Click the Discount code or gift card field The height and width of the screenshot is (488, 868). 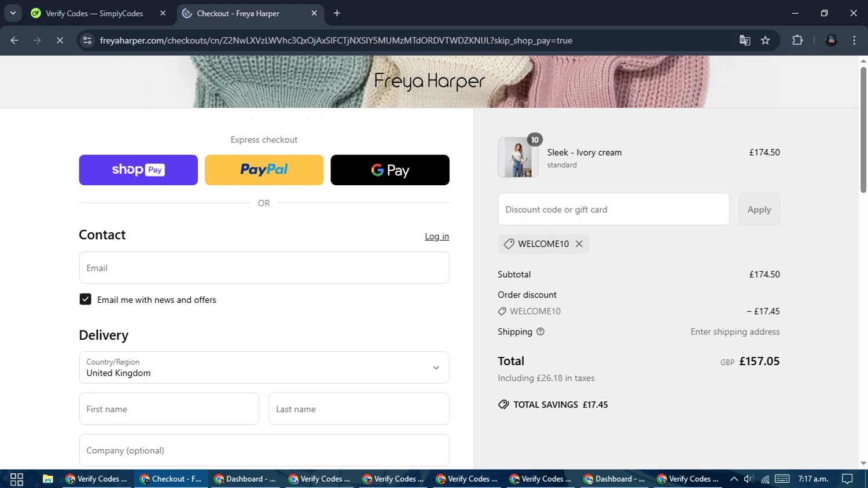pos(613,210)
